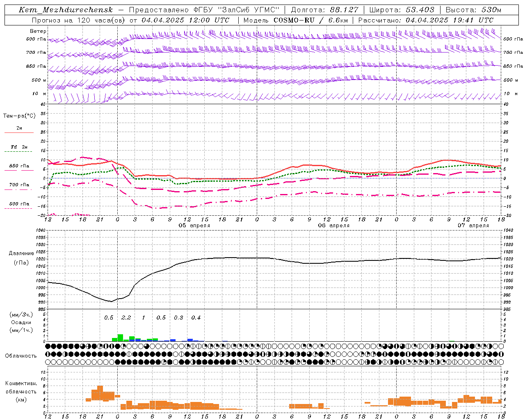Click the (гПа) unit label under Давление
This screenshot has width=525, height=420.
pyautogui.click(x=21, y=263)
